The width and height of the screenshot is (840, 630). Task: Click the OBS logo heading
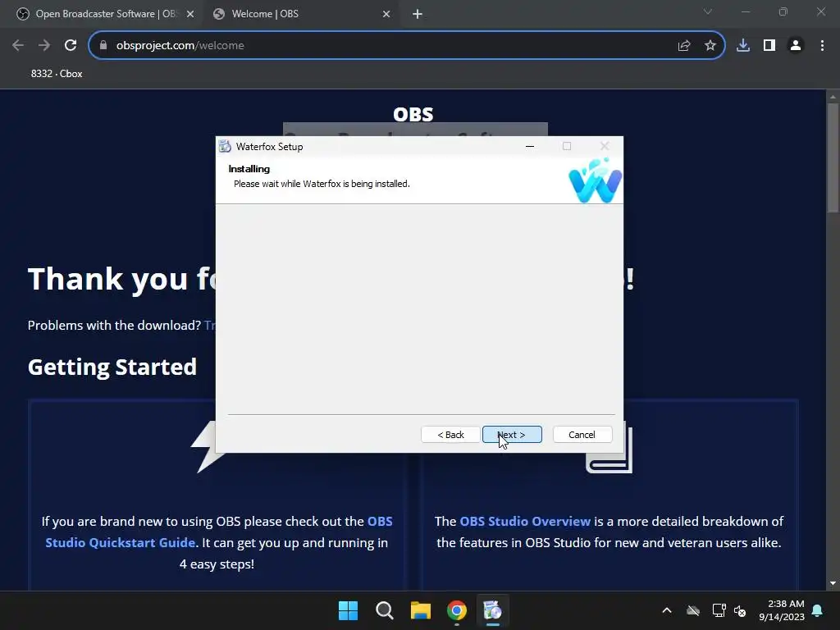(413, 114)
